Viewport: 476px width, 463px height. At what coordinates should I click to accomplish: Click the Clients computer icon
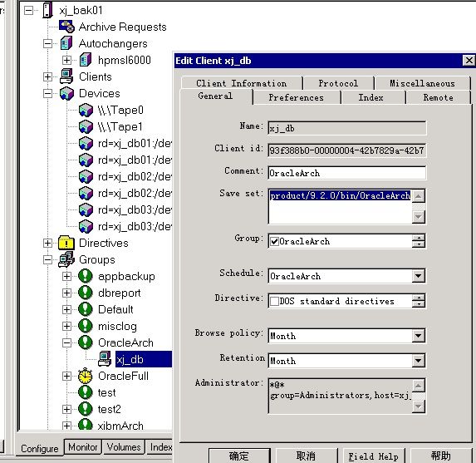click(66, 76)
